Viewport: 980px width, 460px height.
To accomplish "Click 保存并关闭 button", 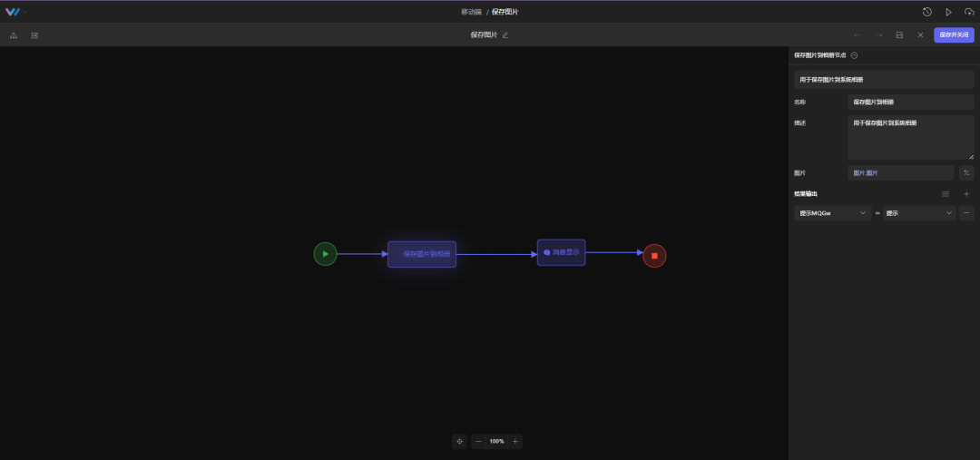I will pyautogui.click(x=954, y=35).
